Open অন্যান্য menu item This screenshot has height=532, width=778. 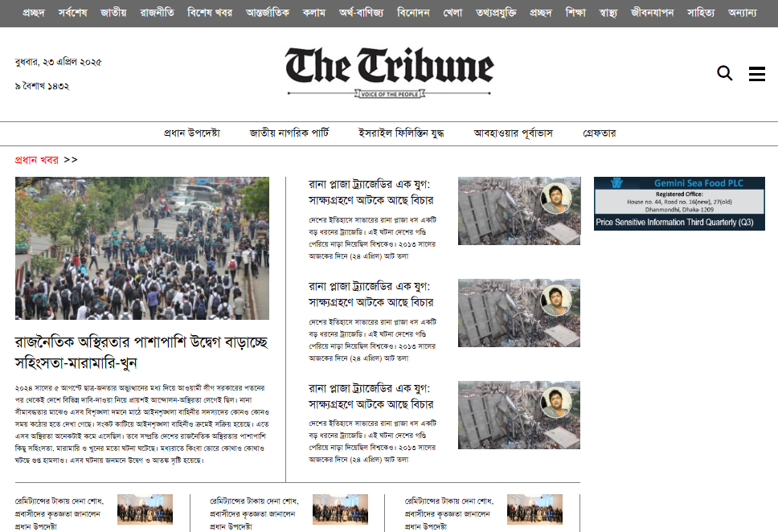tap(743, 13)
